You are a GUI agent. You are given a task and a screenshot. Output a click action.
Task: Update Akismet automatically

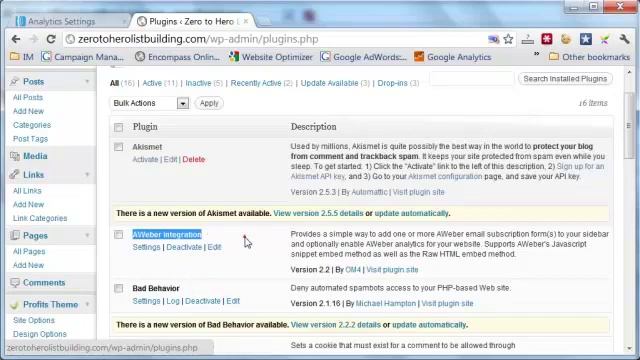pyautogui.click(x=411, y=213)
